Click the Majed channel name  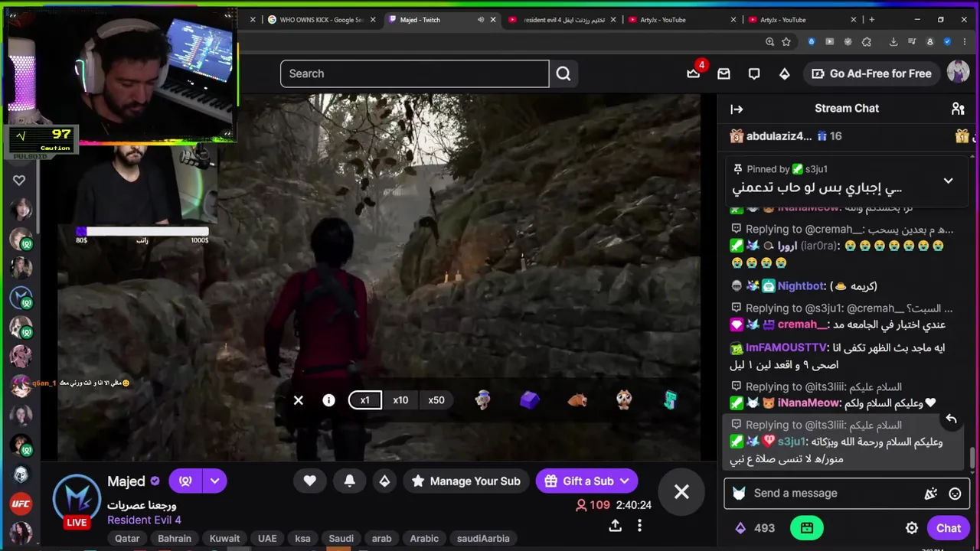click(126, 481)
